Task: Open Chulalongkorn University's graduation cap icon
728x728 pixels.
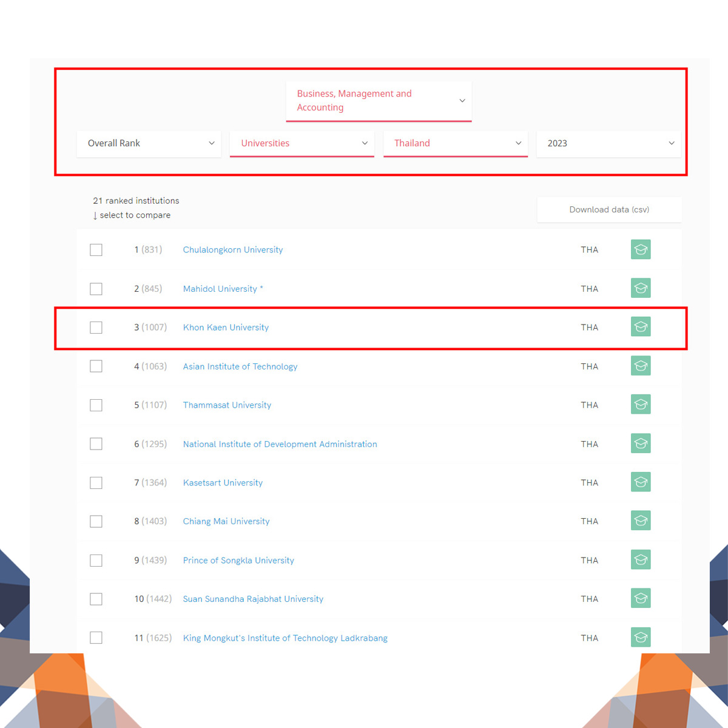Action: pos(641,249)
